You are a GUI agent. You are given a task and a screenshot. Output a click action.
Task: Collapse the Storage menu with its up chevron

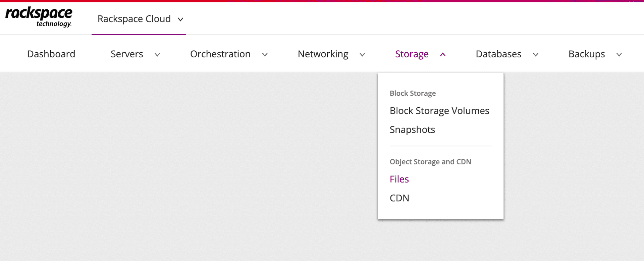443,54
